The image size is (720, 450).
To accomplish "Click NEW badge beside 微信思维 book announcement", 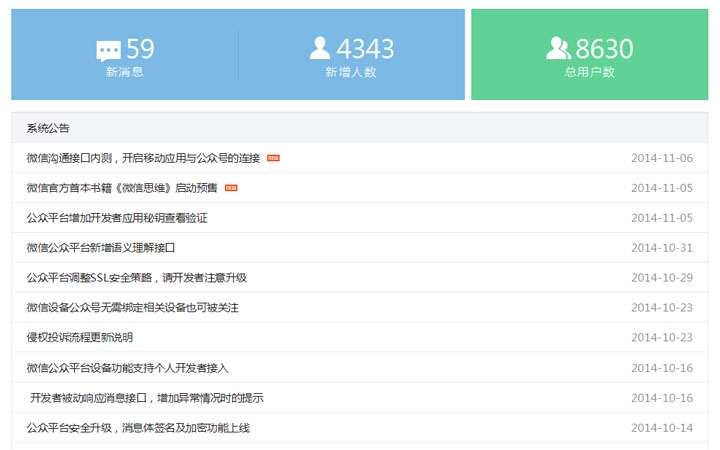I will tap(231, 188).
